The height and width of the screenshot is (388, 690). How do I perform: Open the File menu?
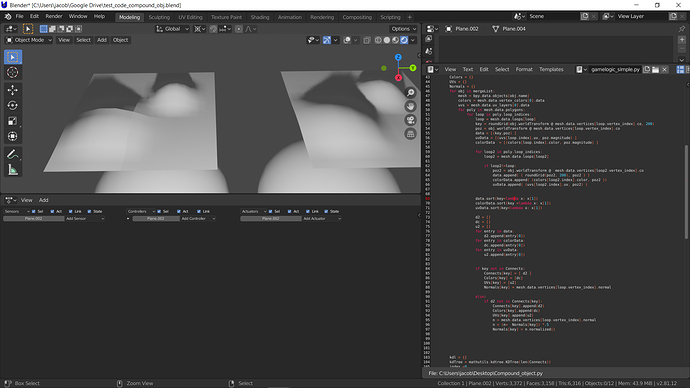pyautogui.click(x=20, y=17)
